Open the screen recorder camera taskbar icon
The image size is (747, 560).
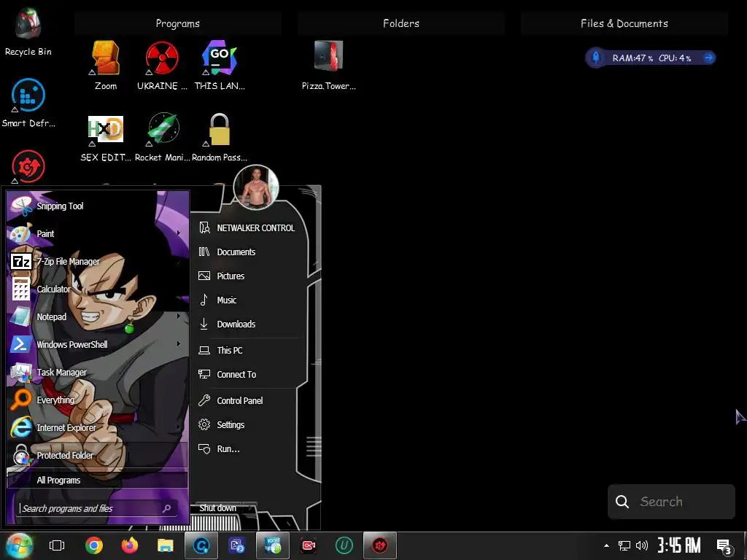[309, 545]
